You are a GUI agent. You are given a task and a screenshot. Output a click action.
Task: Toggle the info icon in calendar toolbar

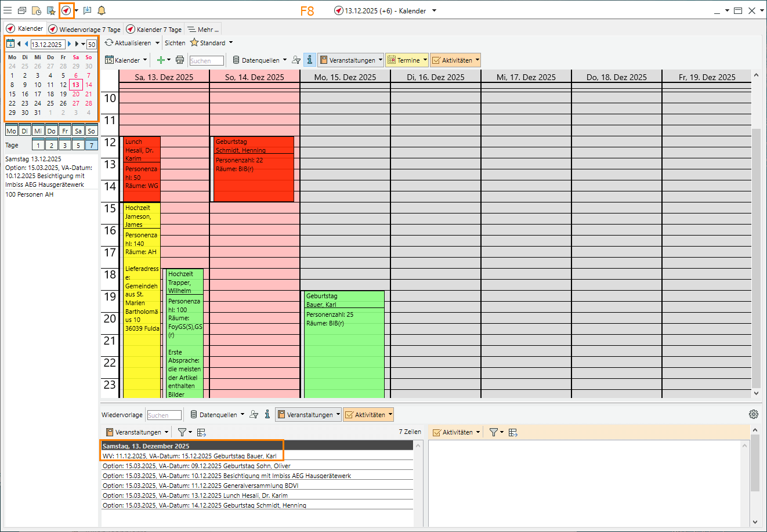(310, 60)
